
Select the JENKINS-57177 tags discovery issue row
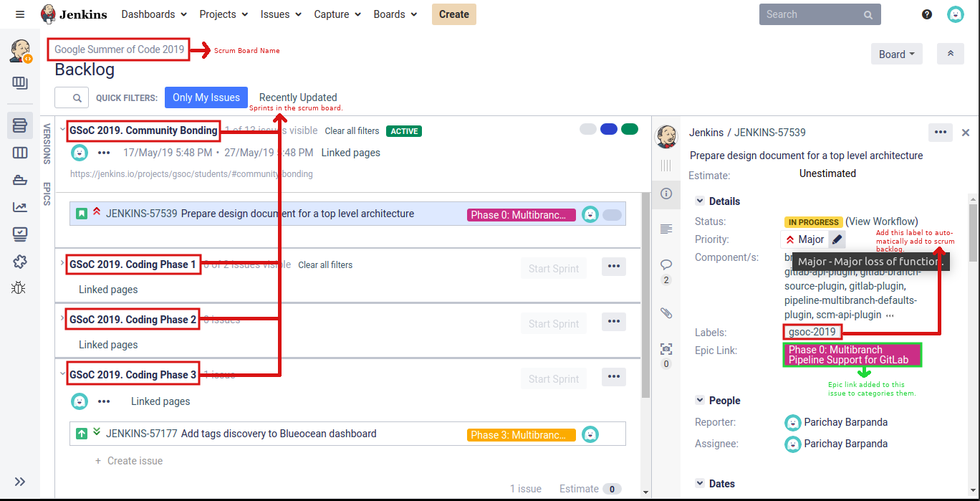[347, 434]
